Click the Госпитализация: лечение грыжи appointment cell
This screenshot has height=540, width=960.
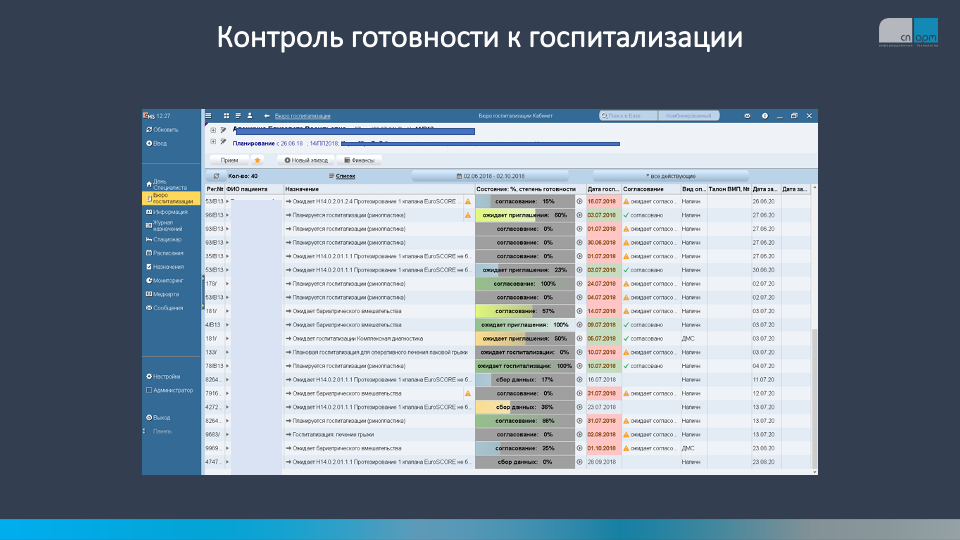380,434
